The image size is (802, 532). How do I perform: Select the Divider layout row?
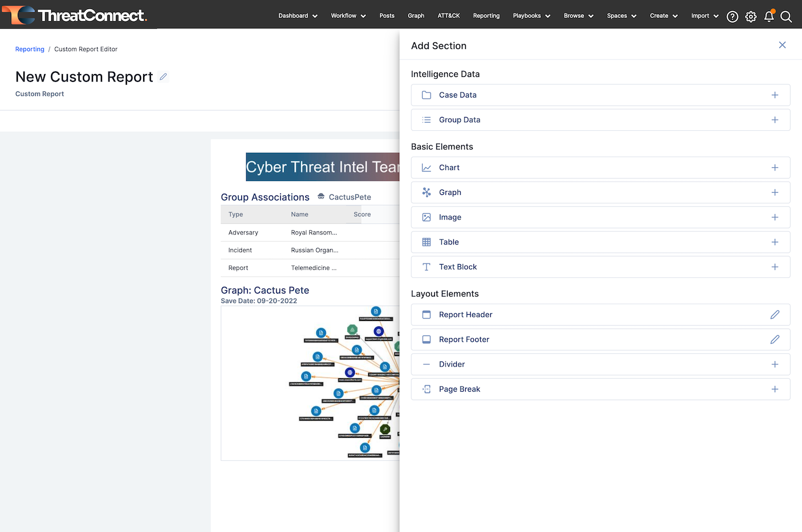pyautogui.click(x=600, y=364)
